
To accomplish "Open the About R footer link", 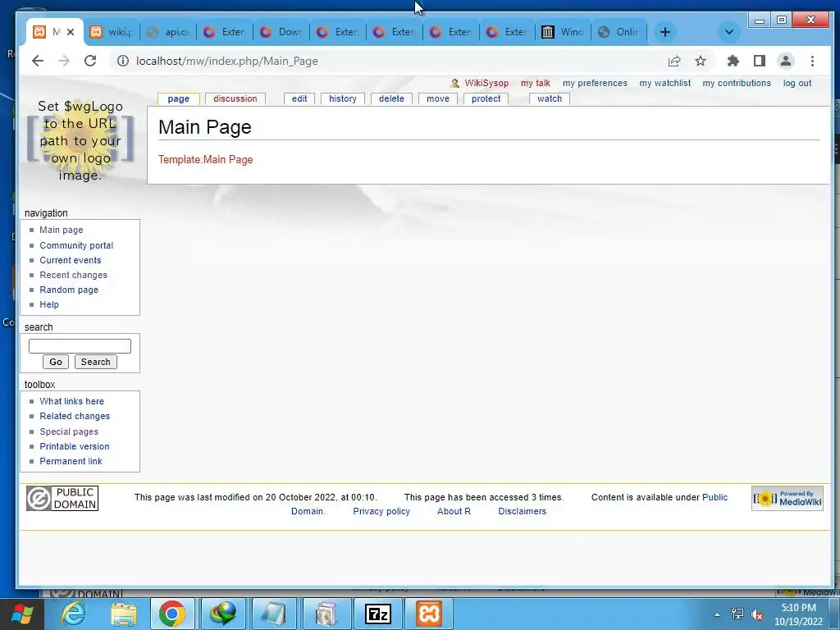I will 454,511.
